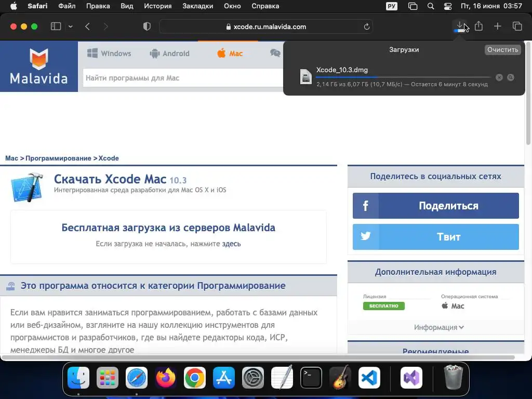
Task: Open the Safari downloads button in toolbar
Action: (460, 26)
